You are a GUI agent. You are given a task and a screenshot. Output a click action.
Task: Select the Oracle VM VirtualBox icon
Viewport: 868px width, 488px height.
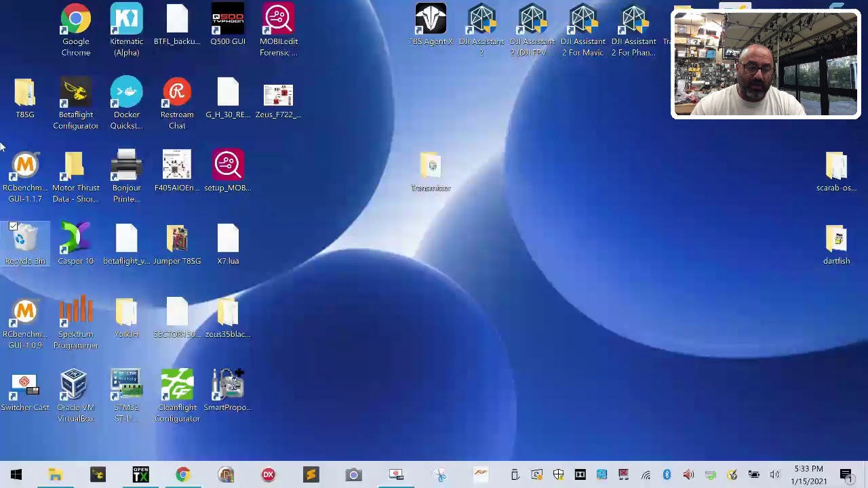(x=75, y=396)
